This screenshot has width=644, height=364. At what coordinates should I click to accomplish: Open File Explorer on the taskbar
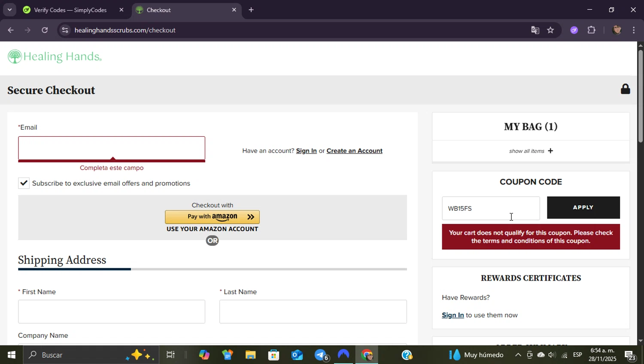coord(250,355)
